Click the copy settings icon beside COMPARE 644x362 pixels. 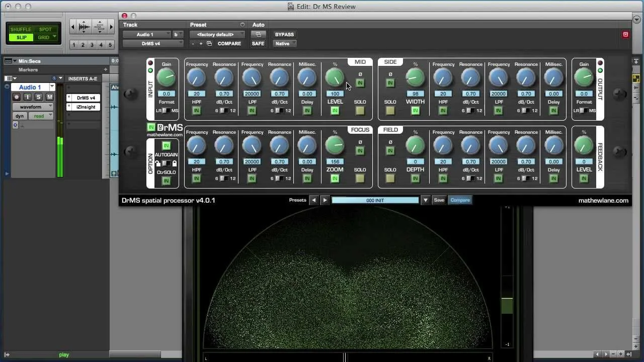click(209, 44)
